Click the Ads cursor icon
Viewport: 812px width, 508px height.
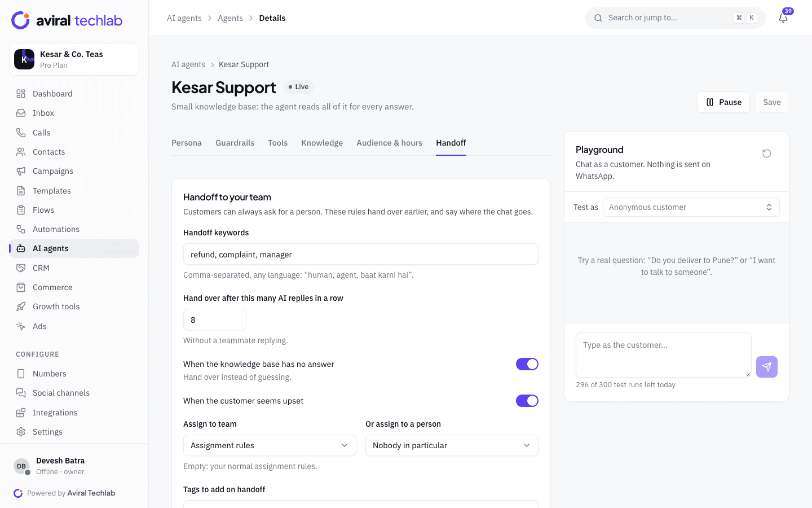tap(21, 326)
